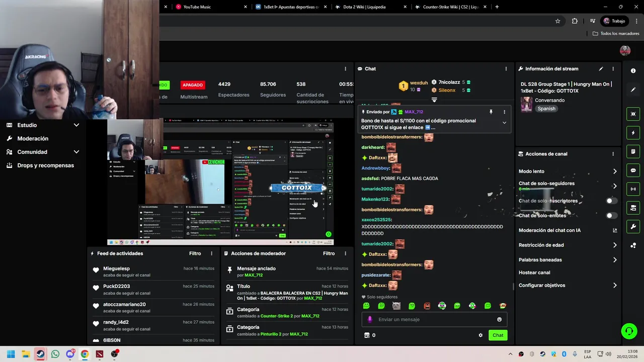
Task: Toggle the notes panel icon in the sidebar
Action: 633,151
